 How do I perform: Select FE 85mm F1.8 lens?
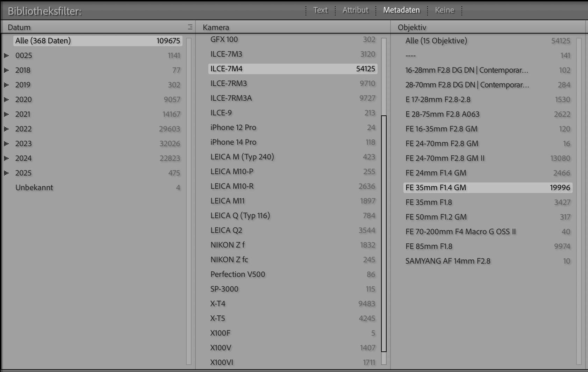coord(488,246)
